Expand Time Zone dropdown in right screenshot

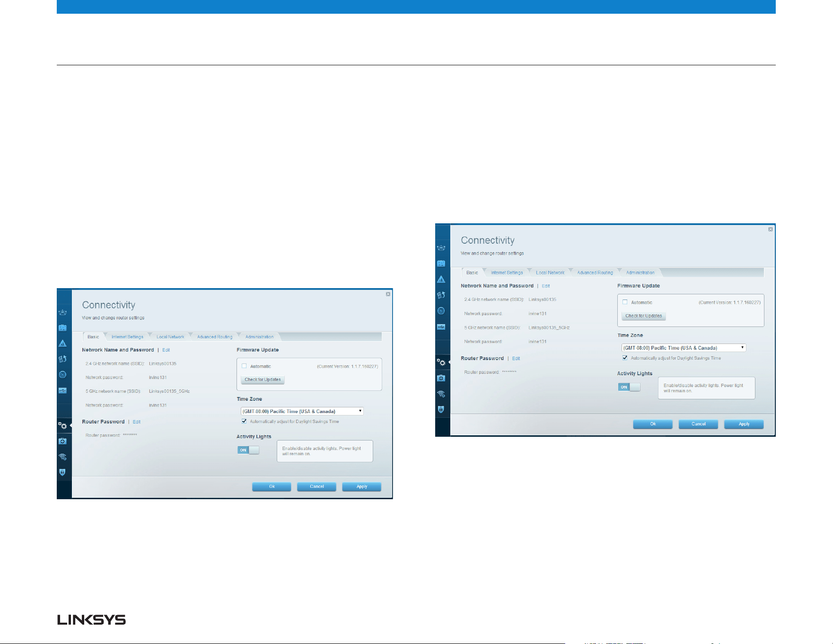pos(684,348)
